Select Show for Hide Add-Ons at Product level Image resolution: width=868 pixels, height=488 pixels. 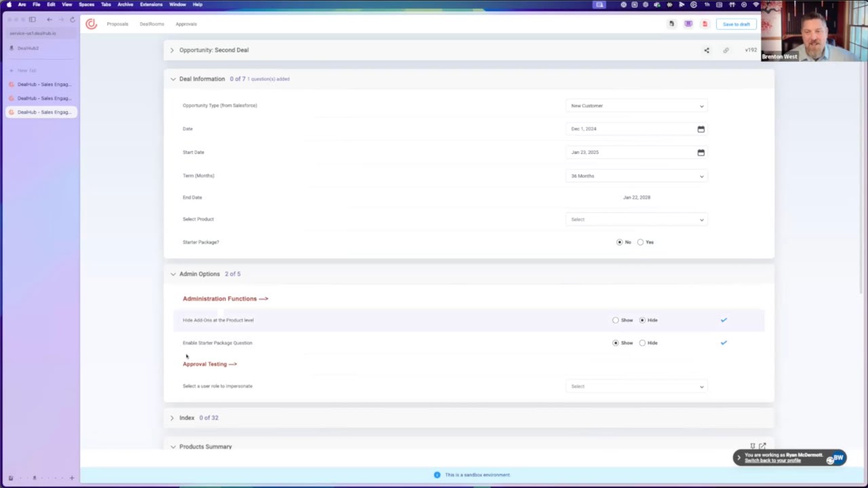coord(616,320)
